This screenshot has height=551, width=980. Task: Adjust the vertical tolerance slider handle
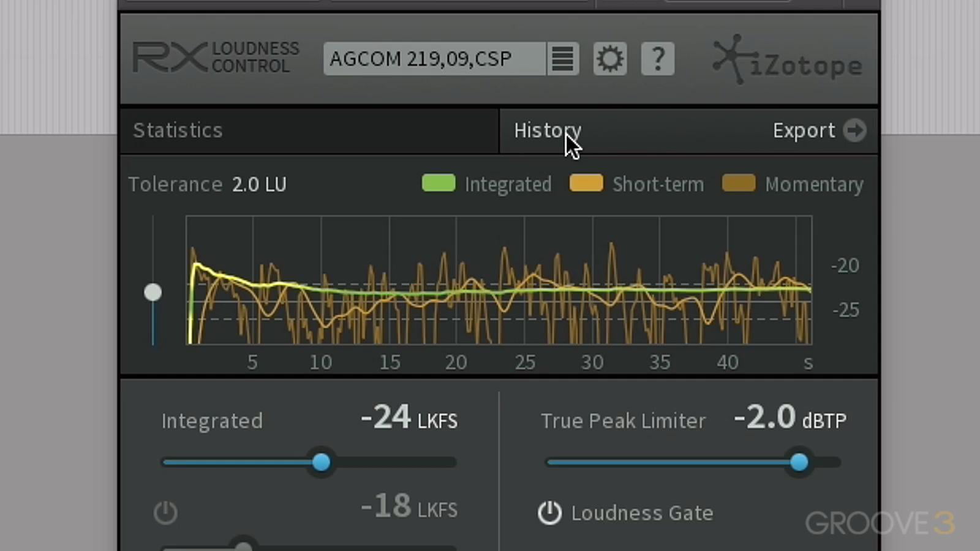[x=153, y=292]
